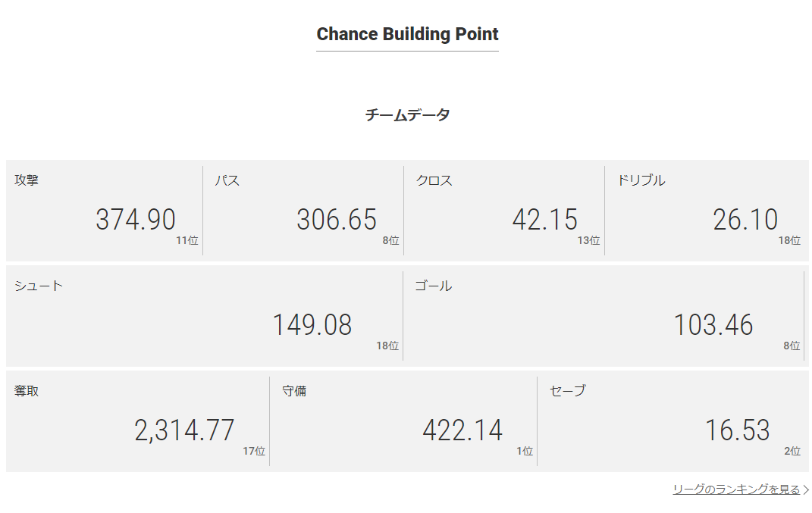Click the ゴール value 103.46
This screenshot has height=513, width=812.
pyautogui.click(x=713, y=325)
